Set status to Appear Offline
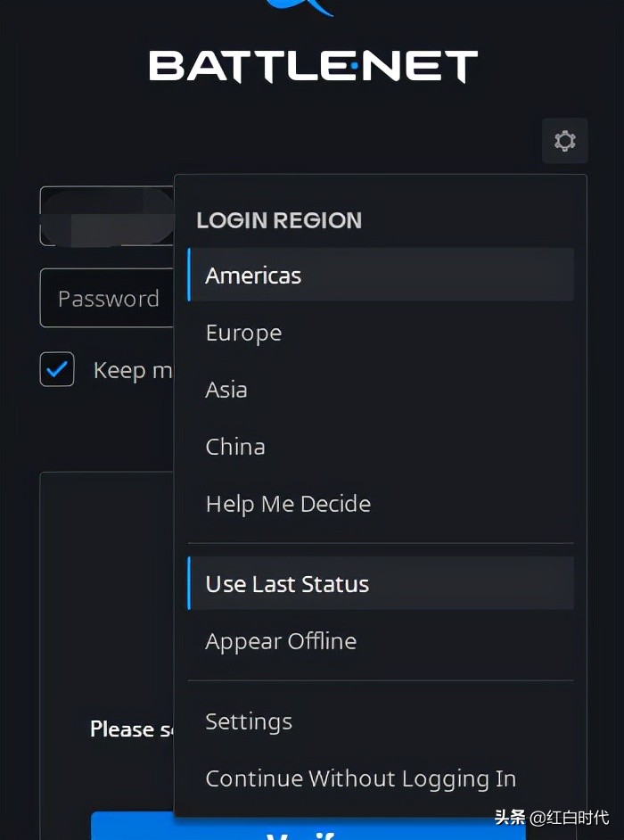Image resolution: width=624 pixels, height=840 pixels. [x=281, y=641]
